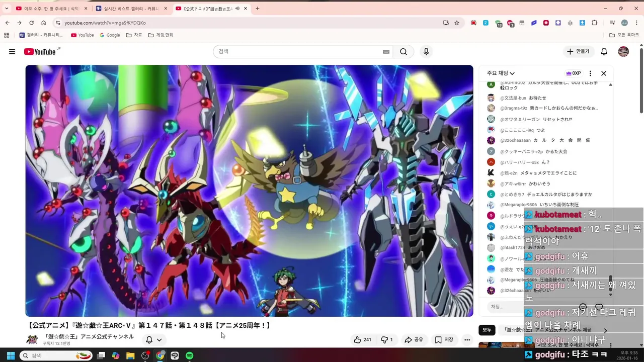Viewport: 644px width, 362px height.
Task: Open the 모든 북마크 folder
Action: coord(624,35)
